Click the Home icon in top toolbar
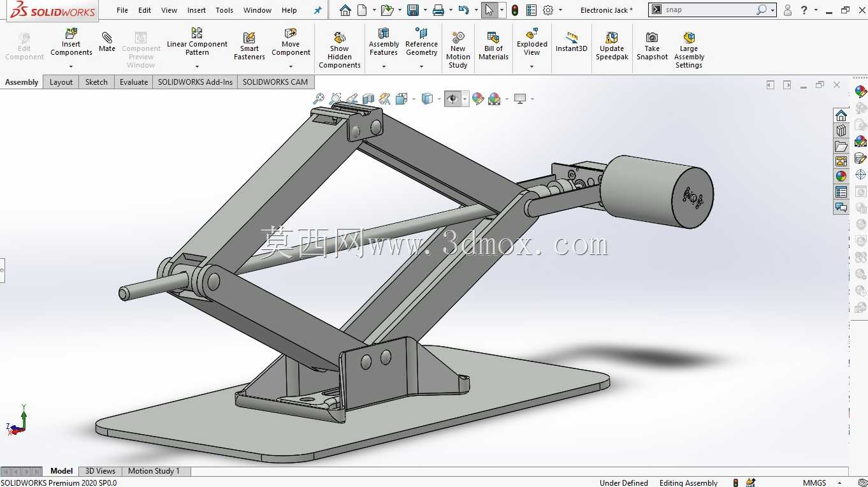This screenshot has width=868, height=487. [345, 10]
